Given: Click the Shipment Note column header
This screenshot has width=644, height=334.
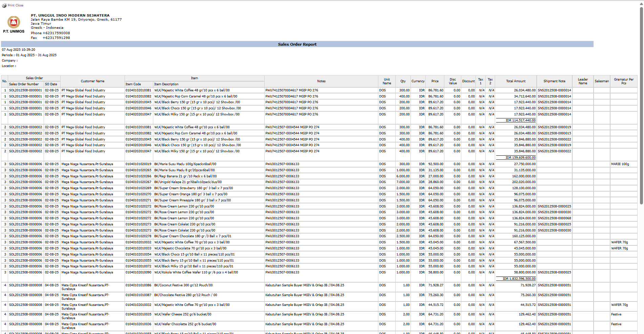Looking at the screenshot, I should click(x=554, y=81).
